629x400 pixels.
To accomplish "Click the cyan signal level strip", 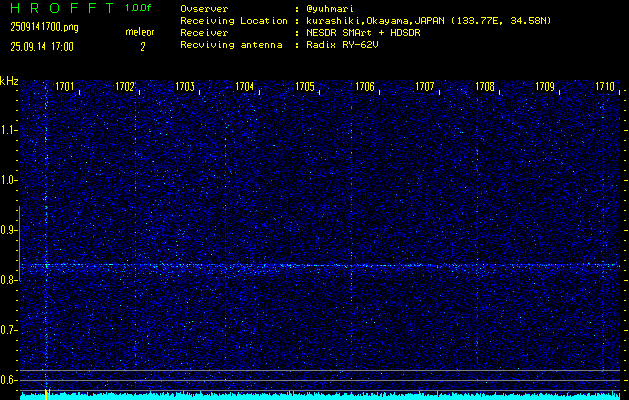I will (x=320, y=396).
